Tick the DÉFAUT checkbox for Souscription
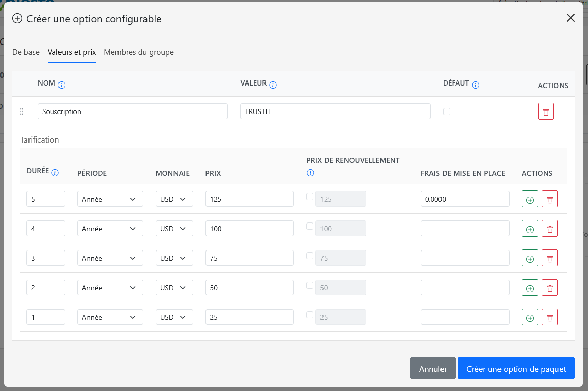 (x=446, y=111)
